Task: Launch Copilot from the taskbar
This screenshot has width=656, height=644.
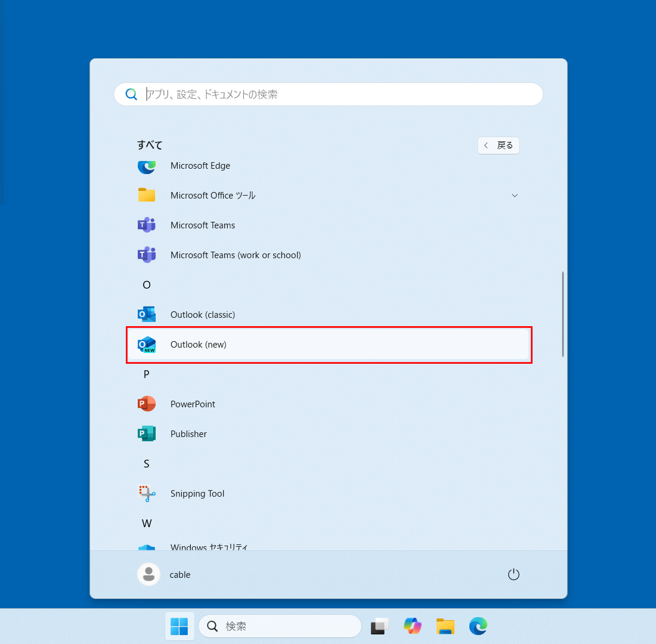Action: [413, 626]
